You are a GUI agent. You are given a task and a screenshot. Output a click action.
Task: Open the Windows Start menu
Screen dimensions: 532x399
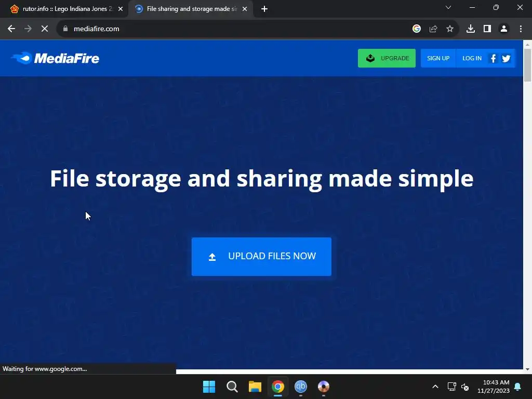pyautogui.click(x=209, y=387)
